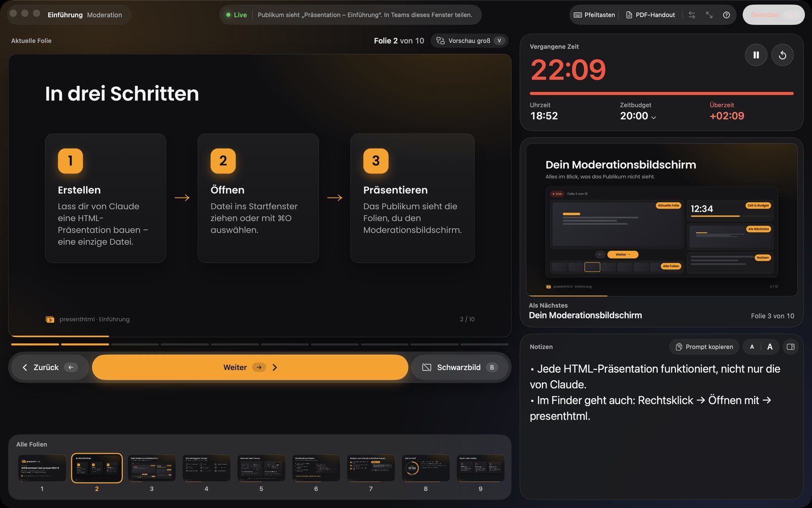Click the Als Nächstes label
This screenshot has width=812, height=508.
coord(548,305)
